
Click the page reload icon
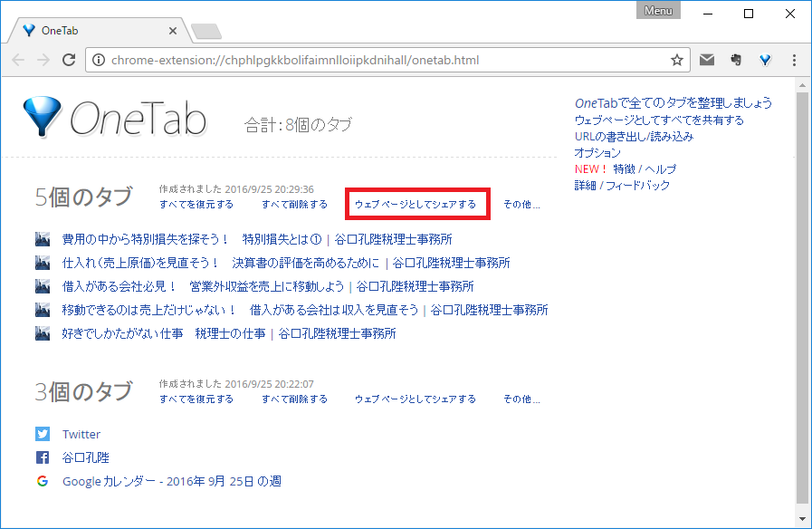[x=68, y=61]
